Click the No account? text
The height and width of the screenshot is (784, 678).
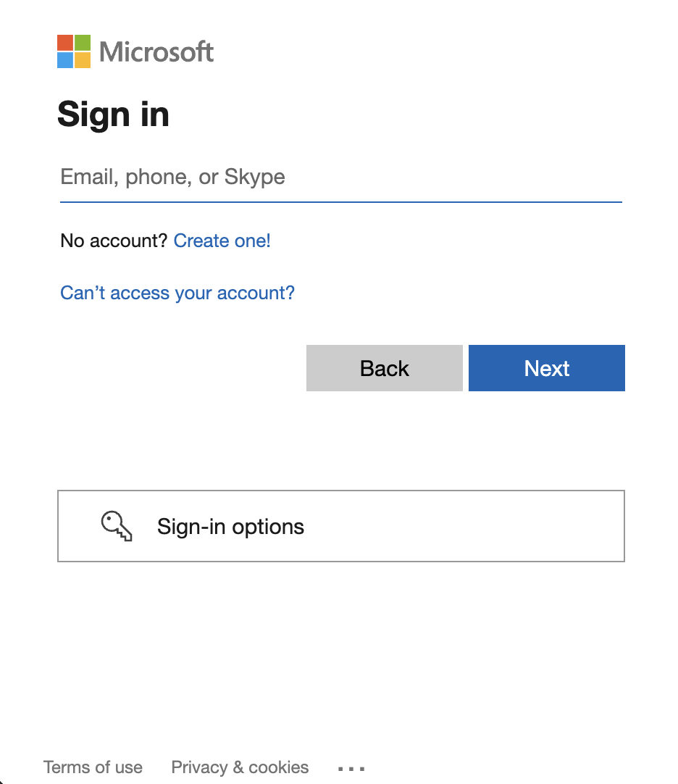pos(114,241)
